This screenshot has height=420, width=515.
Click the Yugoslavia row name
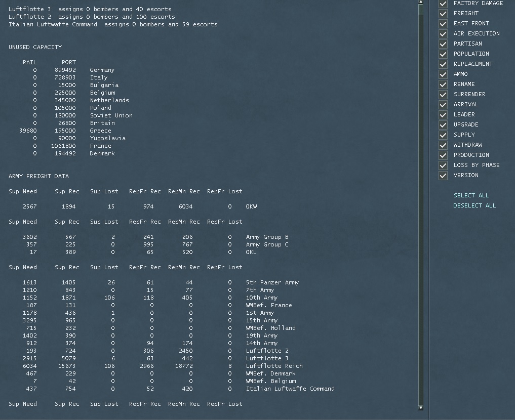click(x=108, y=138)
